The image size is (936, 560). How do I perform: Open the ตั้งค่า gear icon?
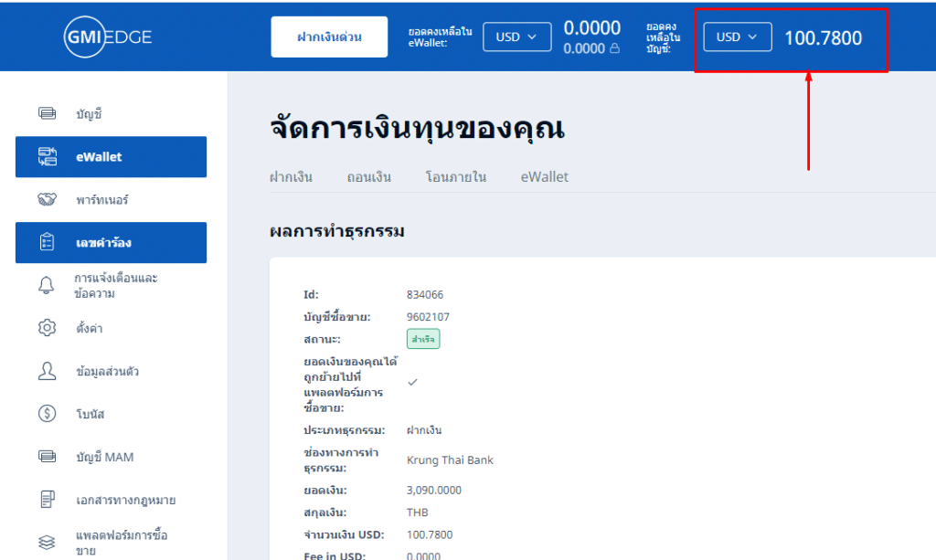47,328
